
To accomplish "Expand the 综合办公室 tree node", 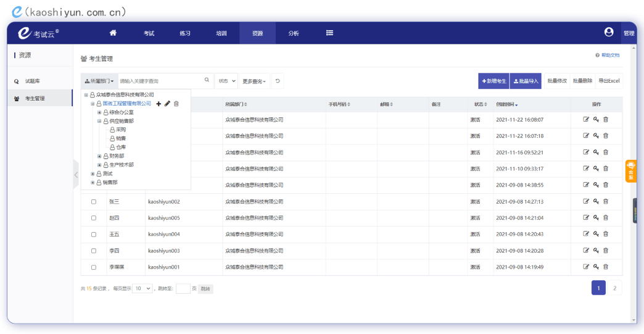I will (x=99, y=112).
